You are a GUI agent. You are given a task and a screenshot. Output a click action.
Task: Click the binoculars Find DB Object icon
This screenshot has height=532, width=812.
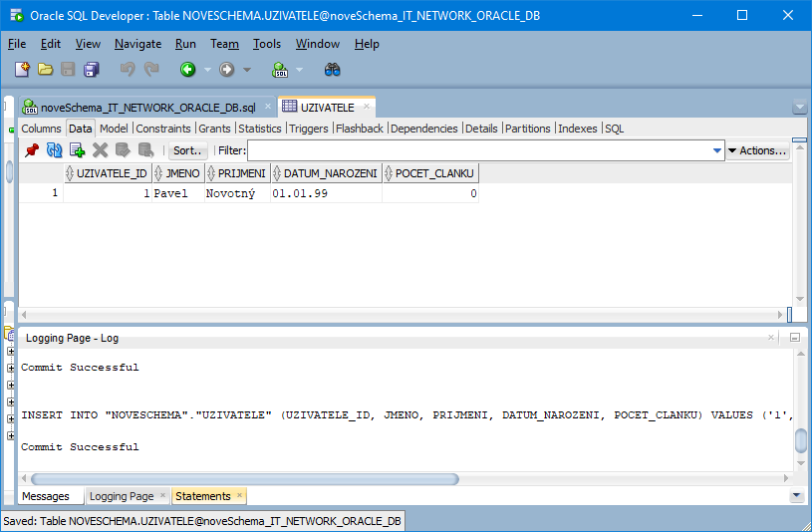[333, 70]
